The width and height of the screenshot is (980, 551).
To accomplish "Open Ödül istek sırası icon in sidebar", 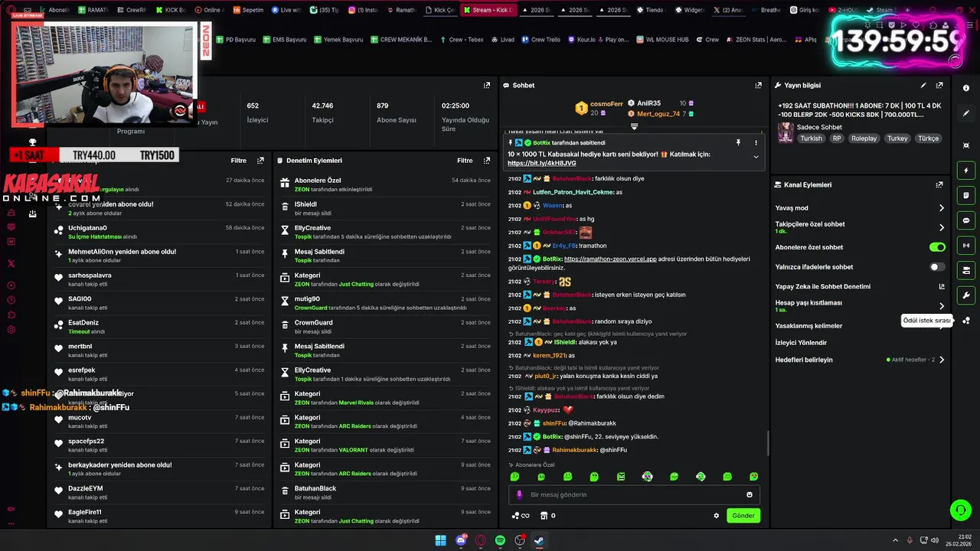I will pyautogui.click(x=966, y=321).
